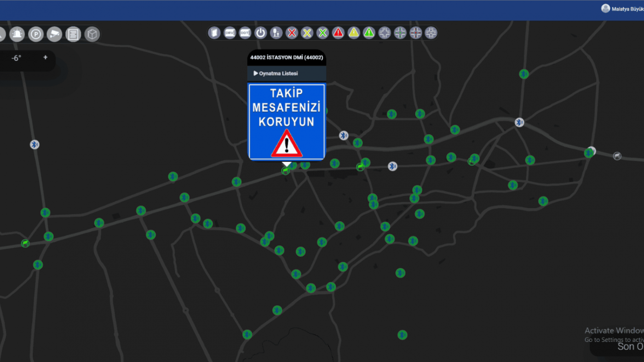The image size is (644, 362).
Task: Select the white Bluetooth marker on far-left road
Action: [34, 144]
